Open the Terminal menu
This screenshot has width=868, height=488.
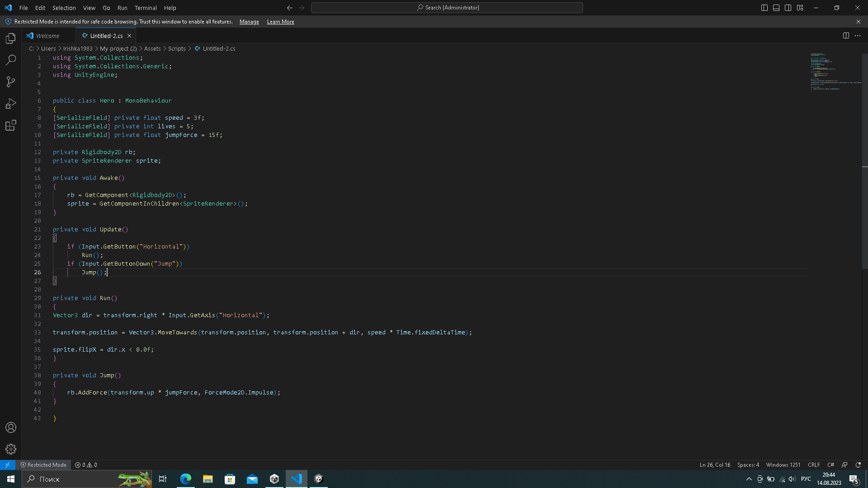145,8
